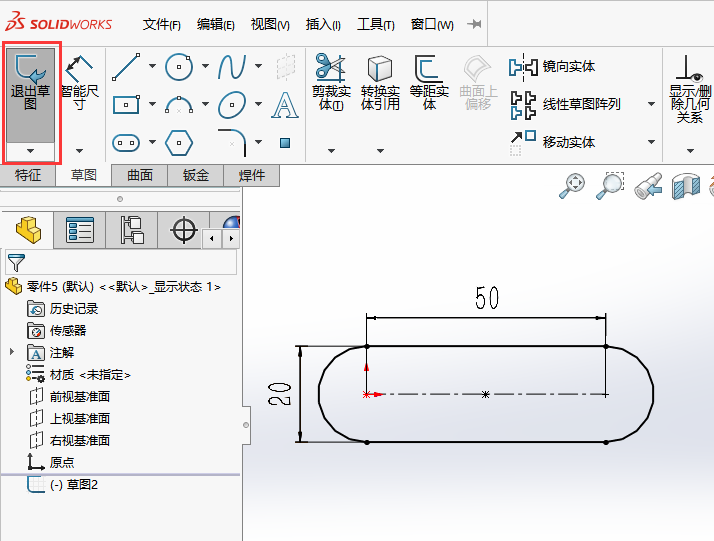Select the Ellipse sketch tool
This screenshot has height=541, width=714.
click(x=232, y=105)
